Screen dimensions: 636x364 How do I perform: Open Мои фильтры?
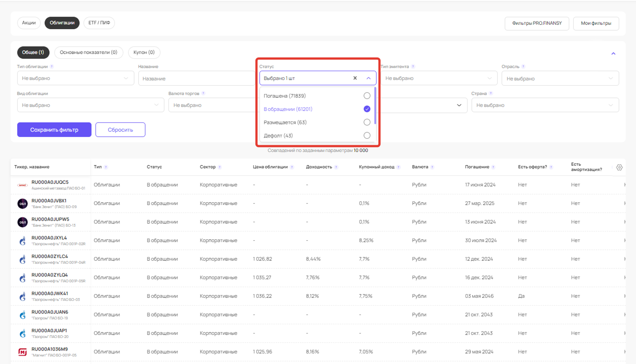596,23
